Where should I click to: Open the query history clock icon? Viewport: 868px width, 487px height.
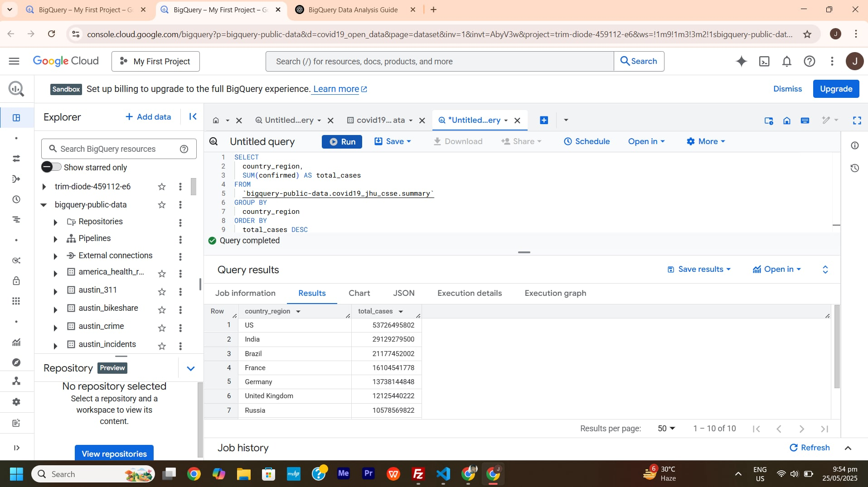click(x=855, y=168)
